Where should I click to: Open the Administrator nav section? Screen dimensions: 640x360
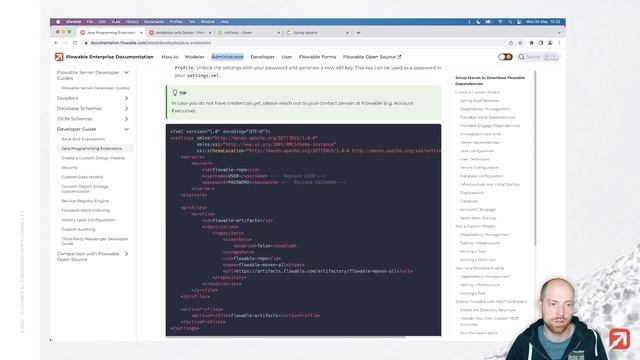227,57
